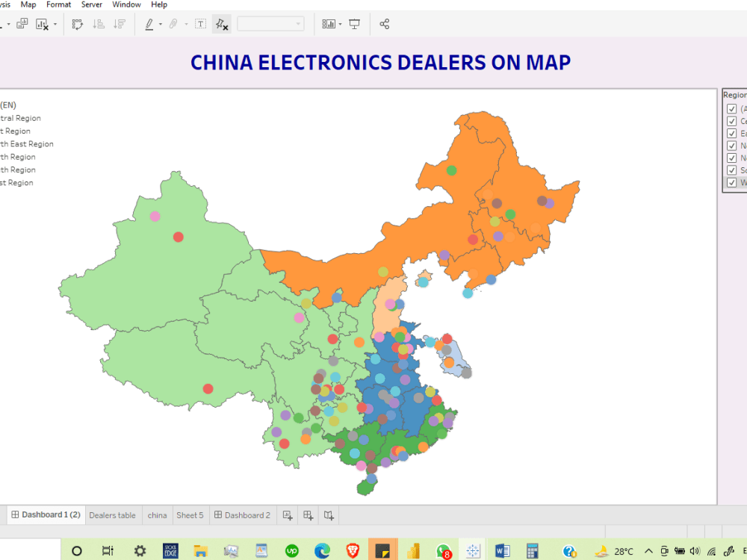This screenshot has height=560, width=747.
Task: Switch to the Dashboard 1 (2) tab
Action: click(46, 514)
